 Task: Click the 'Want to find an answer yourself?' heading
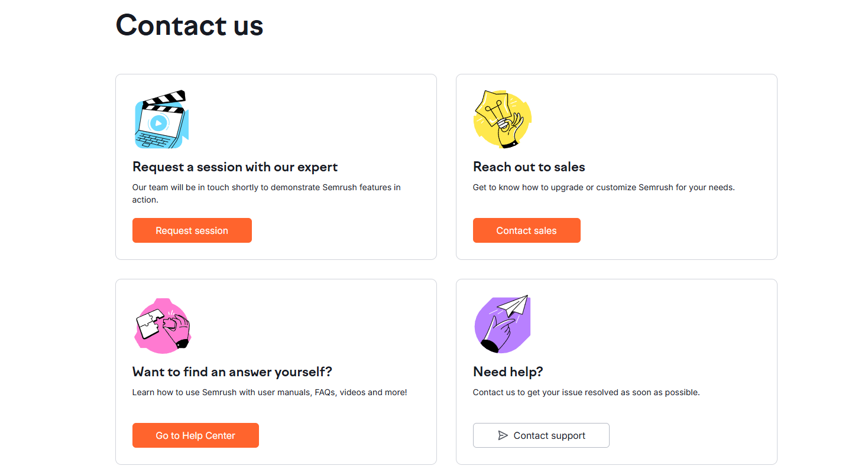coord(232,372)
